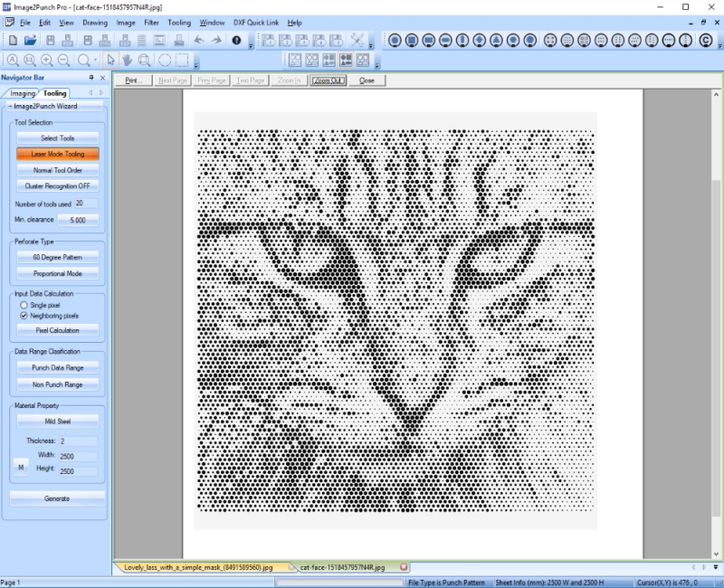Close the cat-face document tab
This screenshot has width=724, height=588.
[x=404, y=567]
